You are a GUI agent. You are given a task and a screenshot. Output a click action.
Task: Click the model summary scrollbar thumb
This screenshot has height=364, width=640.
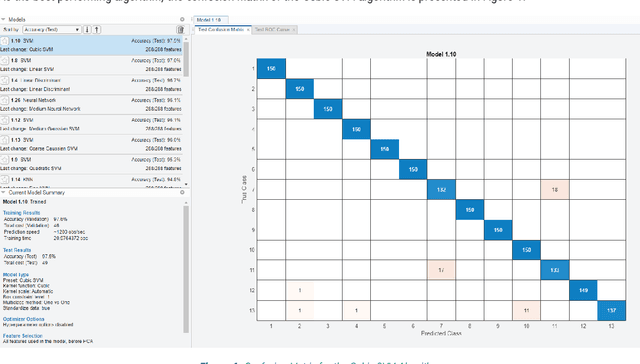point(186,269)
